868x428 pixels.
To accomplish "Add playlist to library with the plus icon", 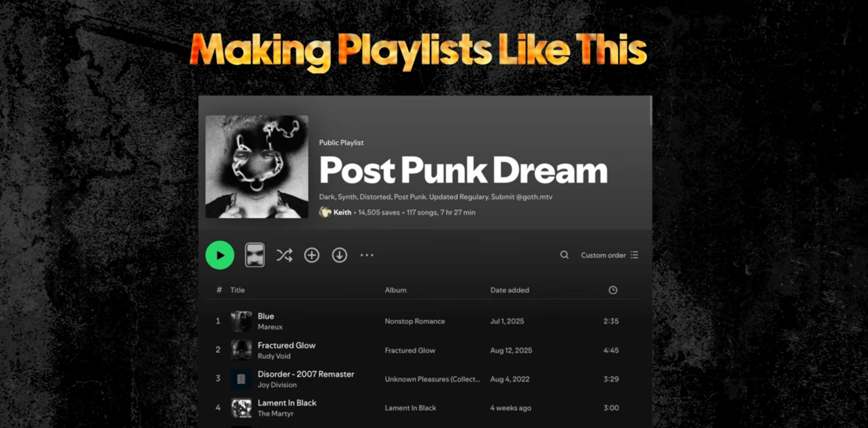I will [x=311, y=255].
